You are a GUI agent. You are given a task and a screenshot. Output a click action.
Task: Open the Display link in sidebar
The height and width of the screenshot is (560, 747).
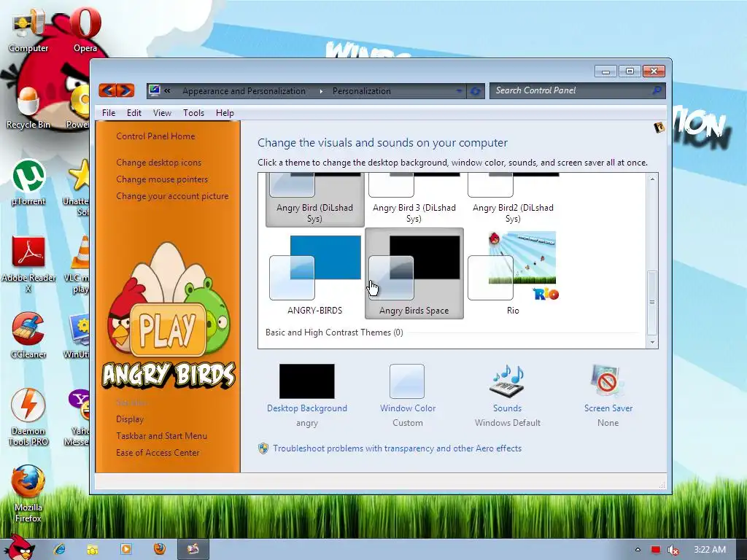pyautogui.click(x=130, y=419)
